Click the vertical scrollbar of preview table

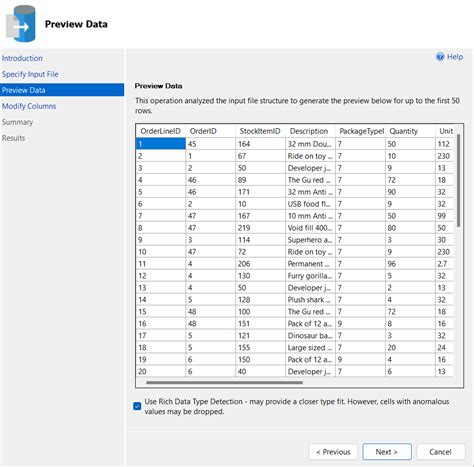coord(459,181)
